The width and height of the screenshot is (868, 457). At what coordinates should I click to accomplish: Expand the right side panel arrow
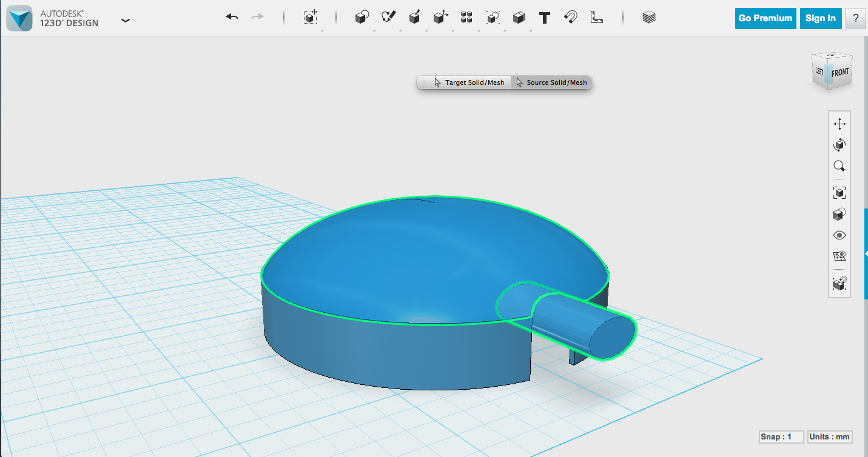(866, 254)
